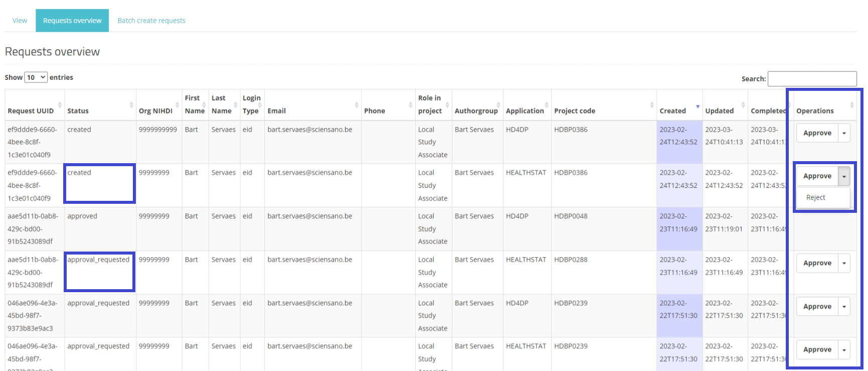Approve the last visible HEALTHSTAT HDBP0239 request

point(817,350)
